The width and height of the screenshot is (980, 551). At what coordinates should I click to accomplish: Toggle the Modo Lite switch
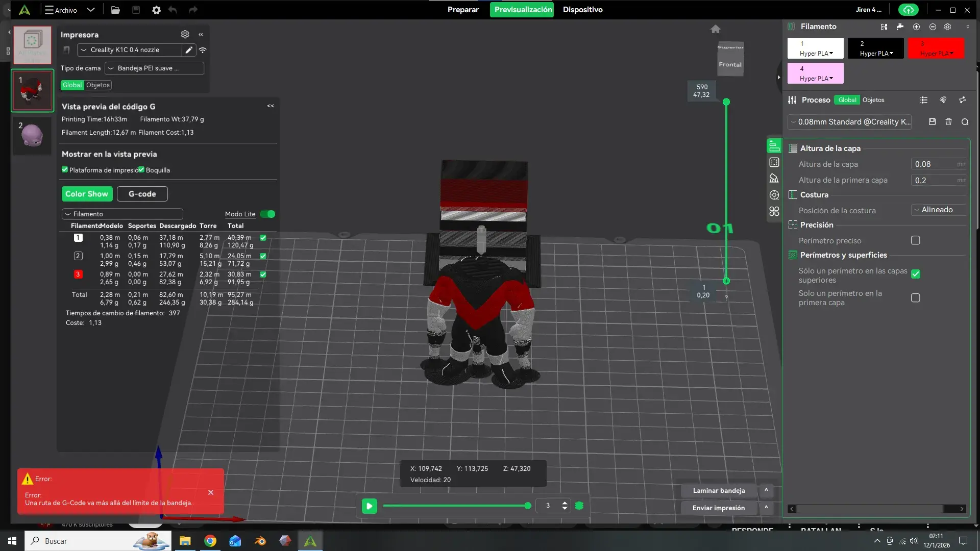click(267, 214)
